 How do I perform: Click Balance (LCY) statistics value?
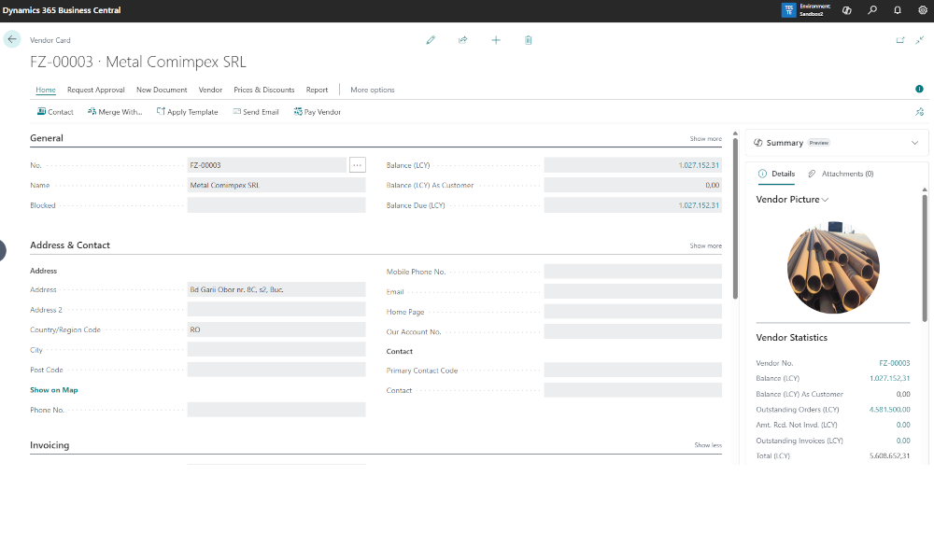coord(889,379)
